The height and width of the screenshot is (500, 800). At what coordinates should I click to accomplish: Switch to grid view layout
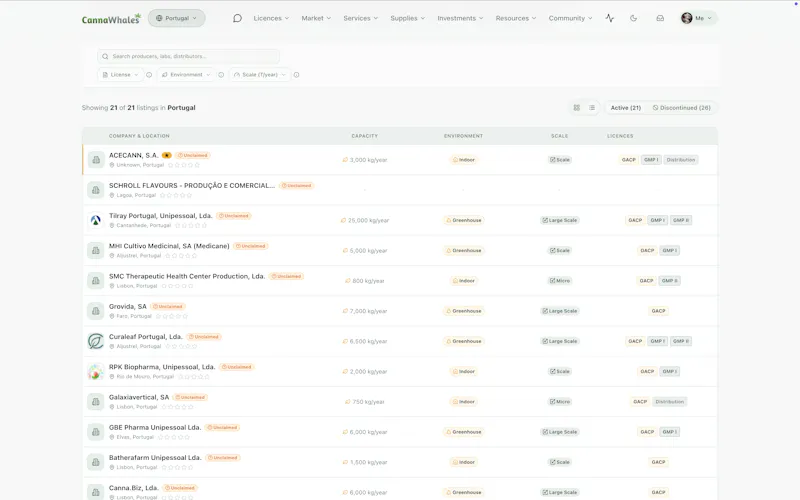(577, 108)
